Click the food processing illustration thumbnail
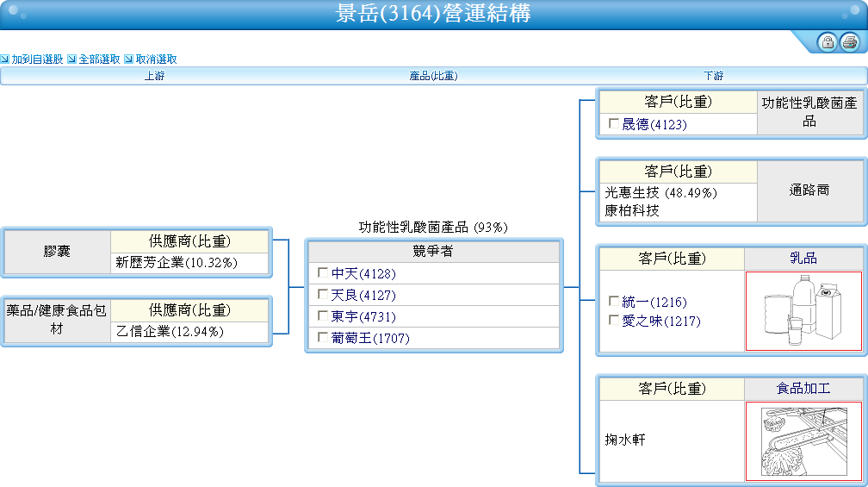 [x=803, y=441]
